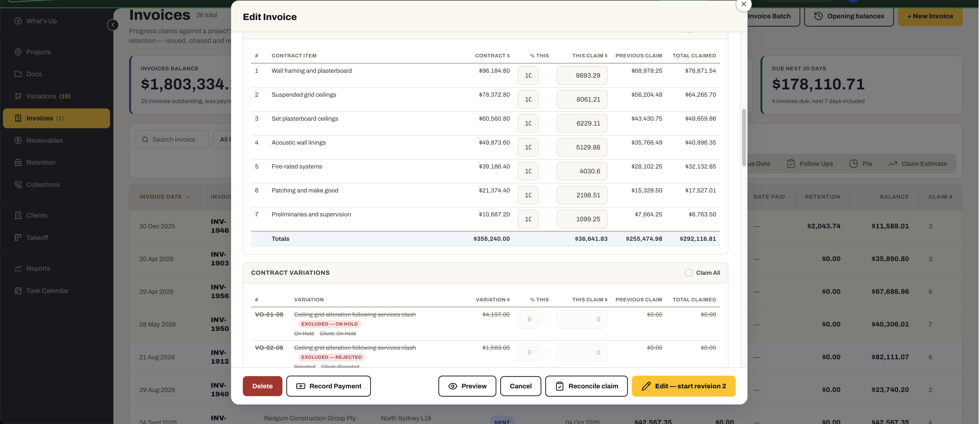Tick the checkbox on variation VO-01-08
The width and height of the screenshot is (980, 424).
coord(545,319)
